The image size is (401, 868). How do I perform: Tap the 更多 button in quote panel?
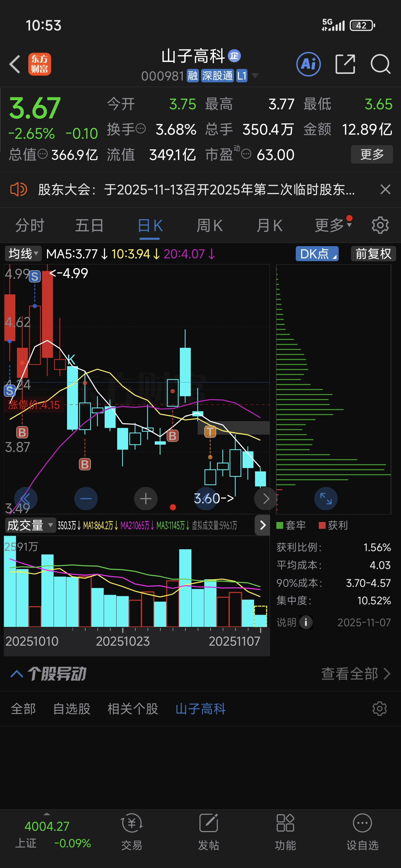pyautogui.click(x=372, y=154)
